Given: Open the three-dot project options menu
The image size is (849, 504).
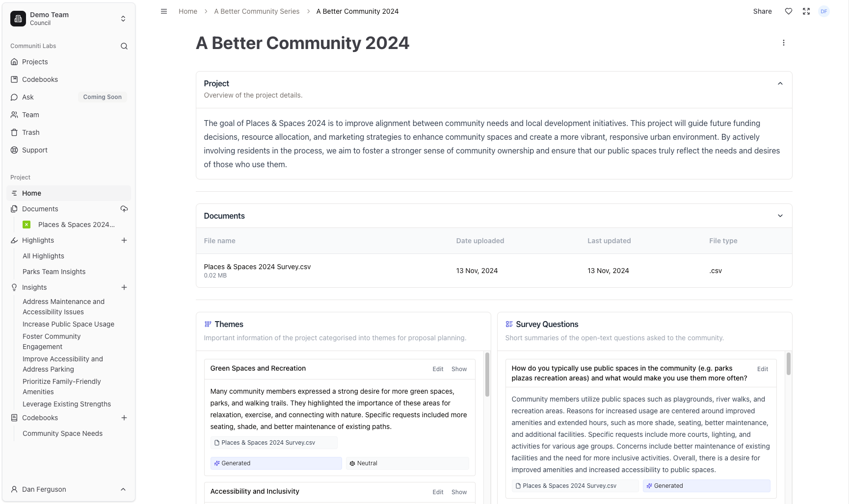Looking at the screenshot, I should click(x=784, y=43).
